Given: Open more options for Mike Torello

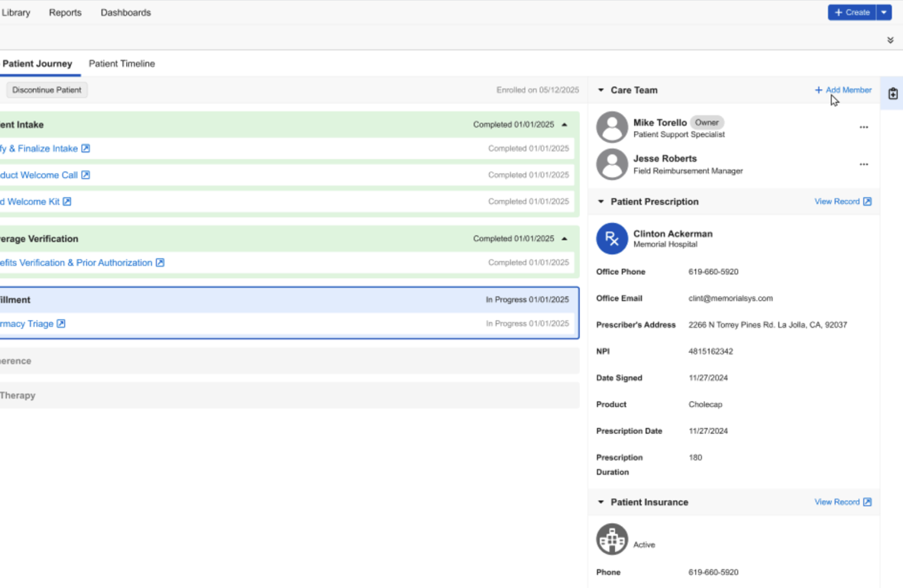Looking at the screenshot, I should [x=864, y=128].
